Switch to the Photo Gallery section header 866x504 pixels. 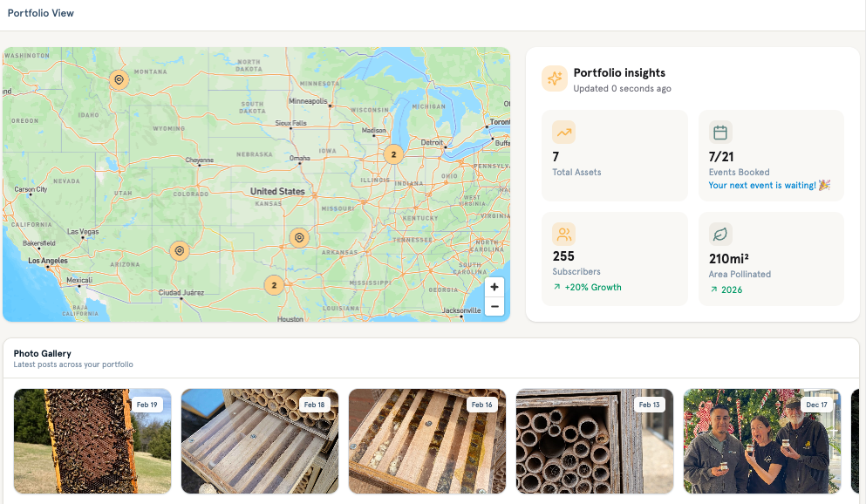click(43, 353)
